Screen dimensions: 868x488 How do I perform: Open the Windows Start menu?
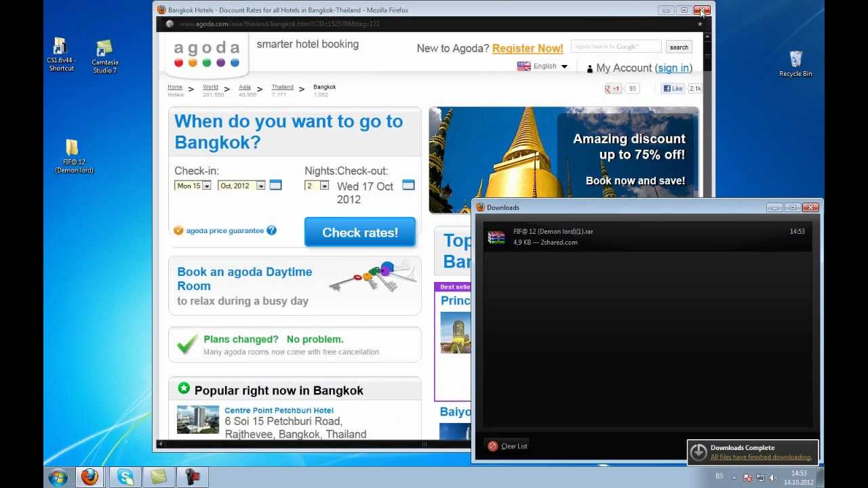tap(58, 476)
